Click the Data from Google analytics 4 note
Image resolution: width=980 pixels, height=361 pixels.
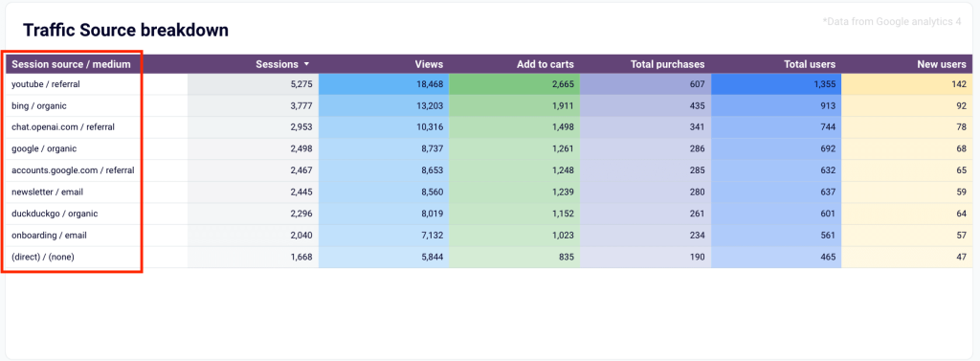coord(892,21)
